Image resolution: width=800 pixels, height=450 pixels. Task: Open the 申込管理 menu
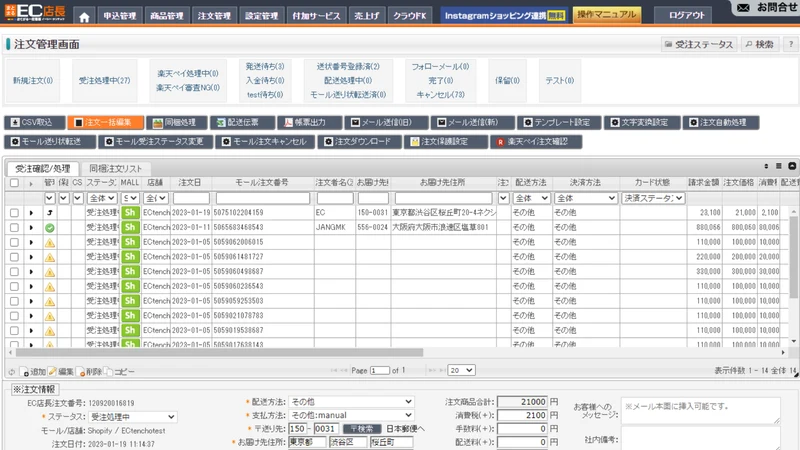coord(120,16)
